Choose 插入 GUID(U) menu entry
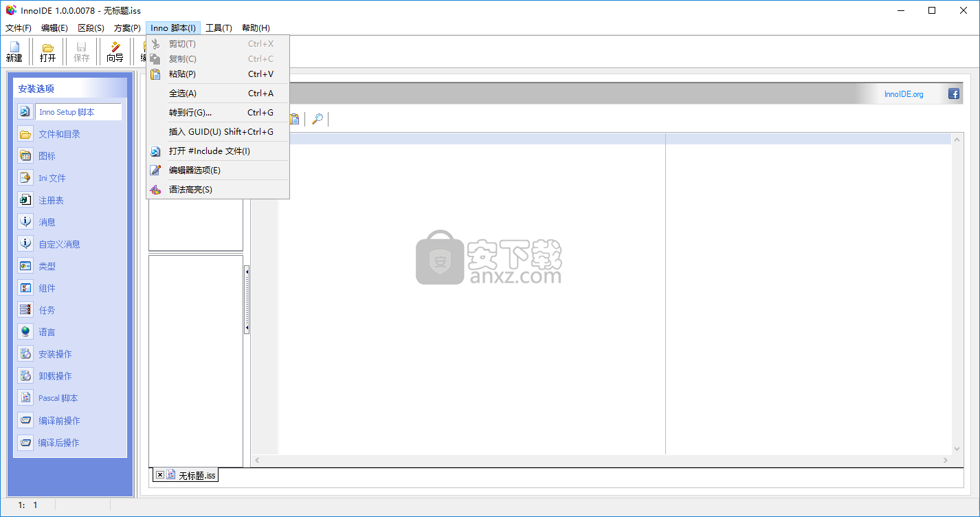This screenshot has height=517, width=980. [x=218, y=132]
